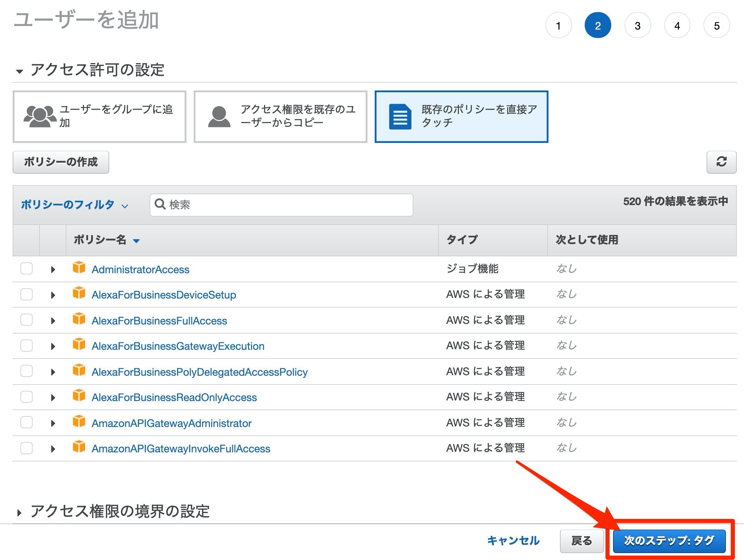Screen dimensions: 744x560
Task: Click the orange box icon beside AdministratorAccess
Action: tap(79, 267)
